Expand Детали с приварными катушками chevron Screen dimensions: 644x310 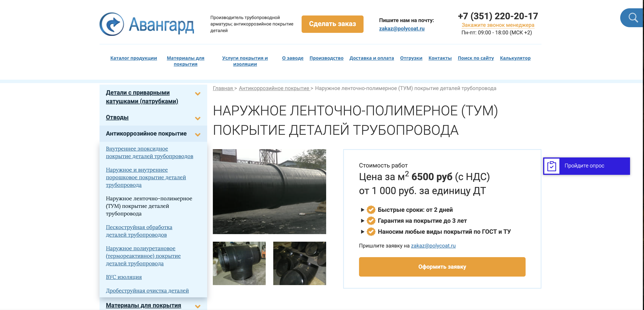point(198,94)
